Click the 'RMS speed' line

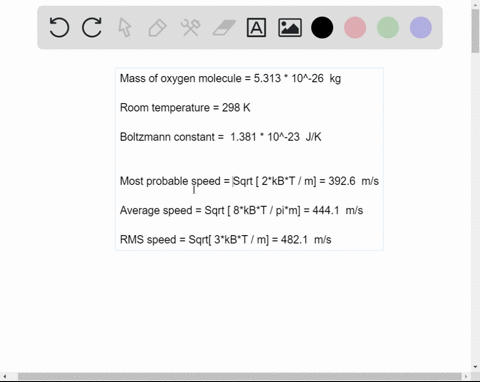pyautogui.click(x=225, y=240)
